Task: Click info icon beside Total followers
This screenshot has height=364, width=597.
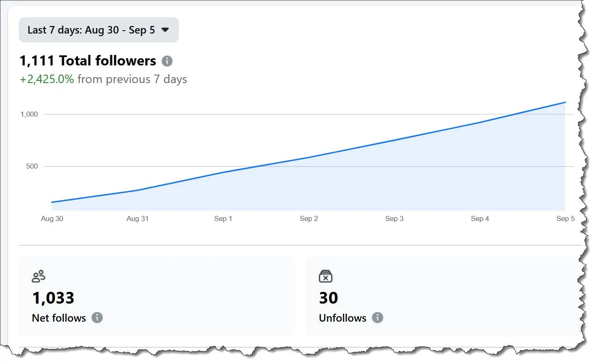Action: click(x=167, y=61)
